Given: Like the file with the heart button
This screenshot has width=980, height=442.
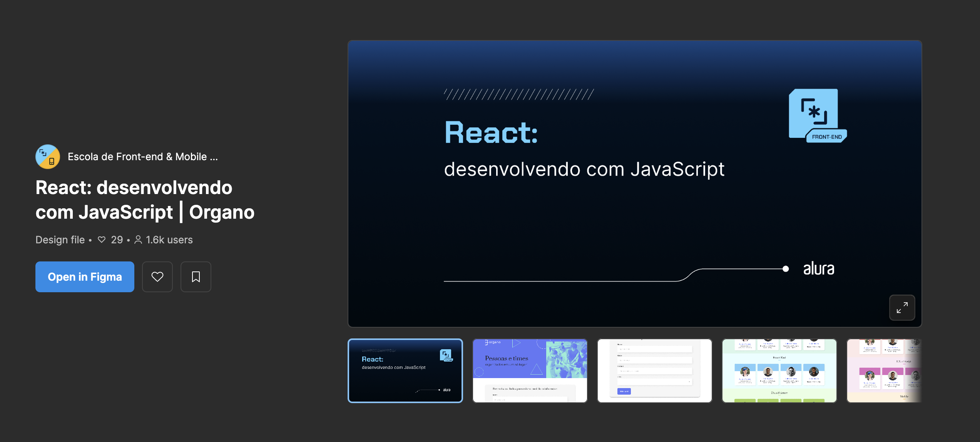Looking at the screenshot, I should click(x=157, y=276).
